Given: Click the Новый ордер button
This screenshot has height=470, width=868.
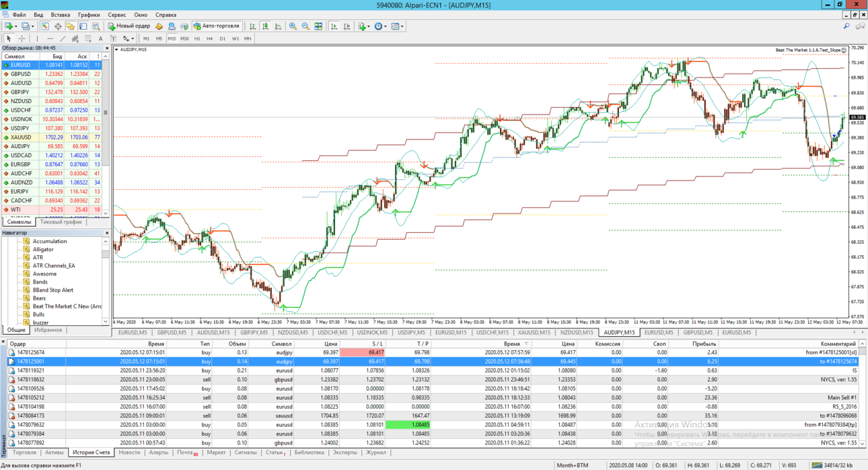Looking at the screenshot, I should (129, 26).
